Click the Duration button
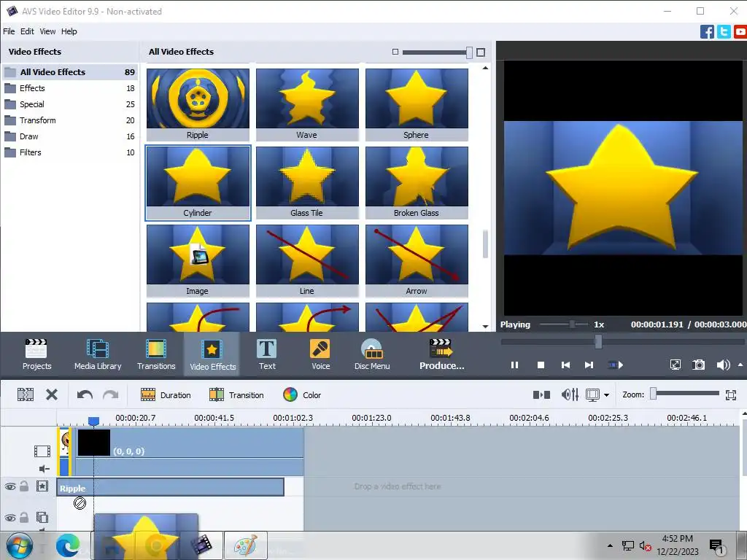 click(x=166, y=394)
